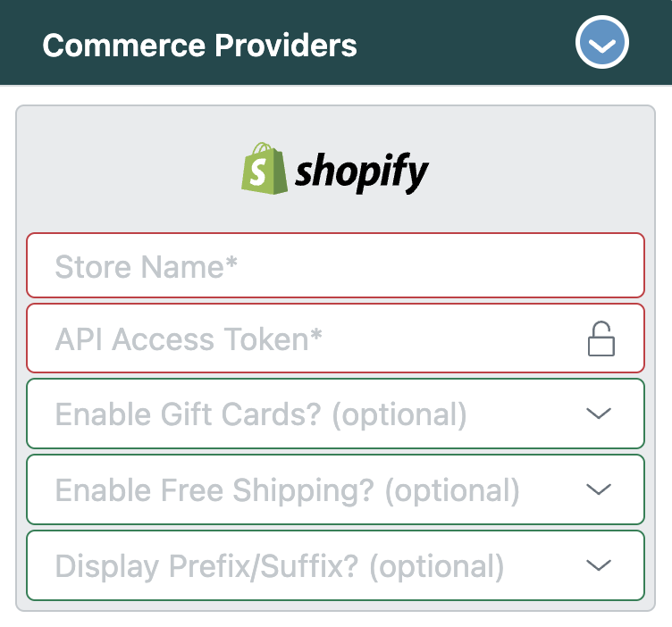Click the down arrow for Enable Free Shipping

(x=599, y=489)
